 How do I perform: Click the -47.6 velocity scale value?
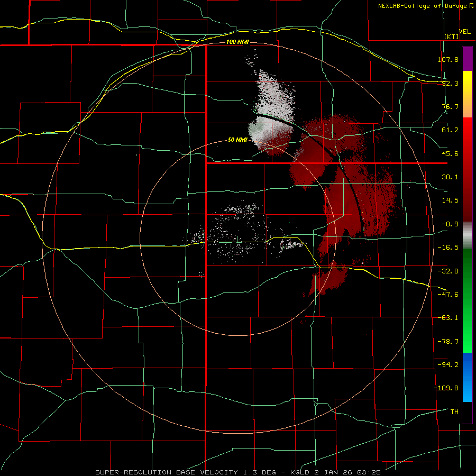coord(448,295)
